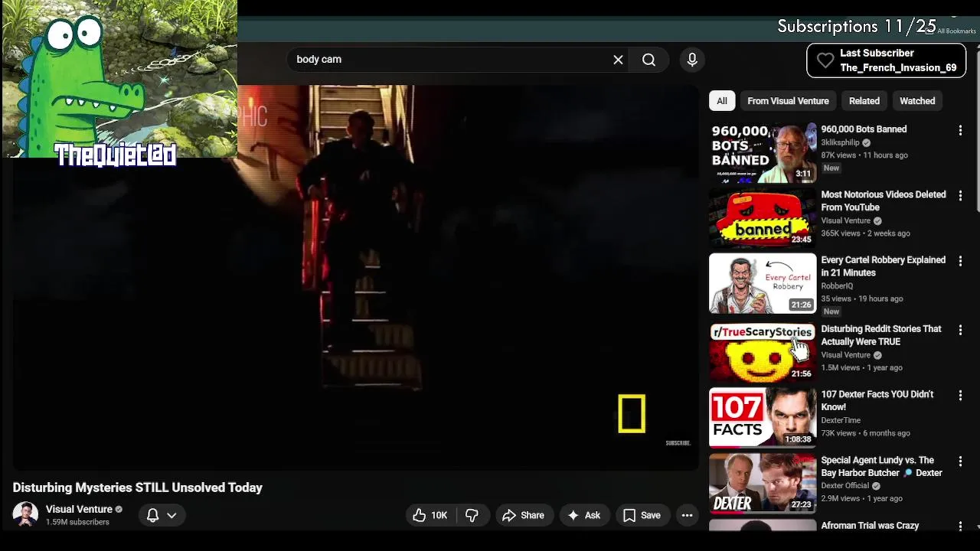Select the From Visual Venture chip
The image size is (980, 551).
(x=788, y=101)
